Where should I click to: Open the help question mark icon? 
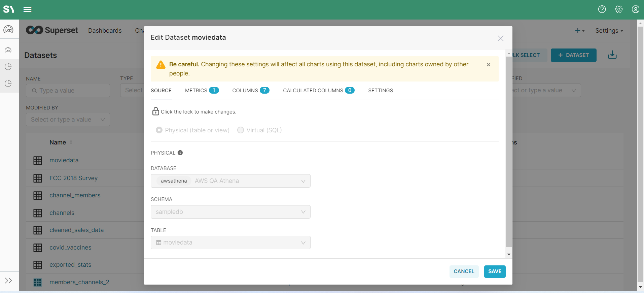(602, 9)
